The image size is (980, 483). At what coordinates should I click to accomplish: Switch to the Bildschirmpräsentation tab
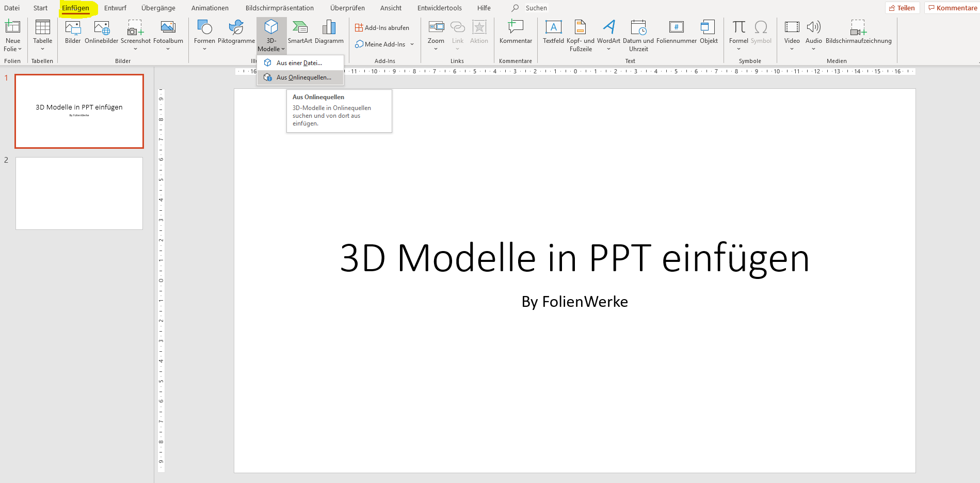pos(280,8)
